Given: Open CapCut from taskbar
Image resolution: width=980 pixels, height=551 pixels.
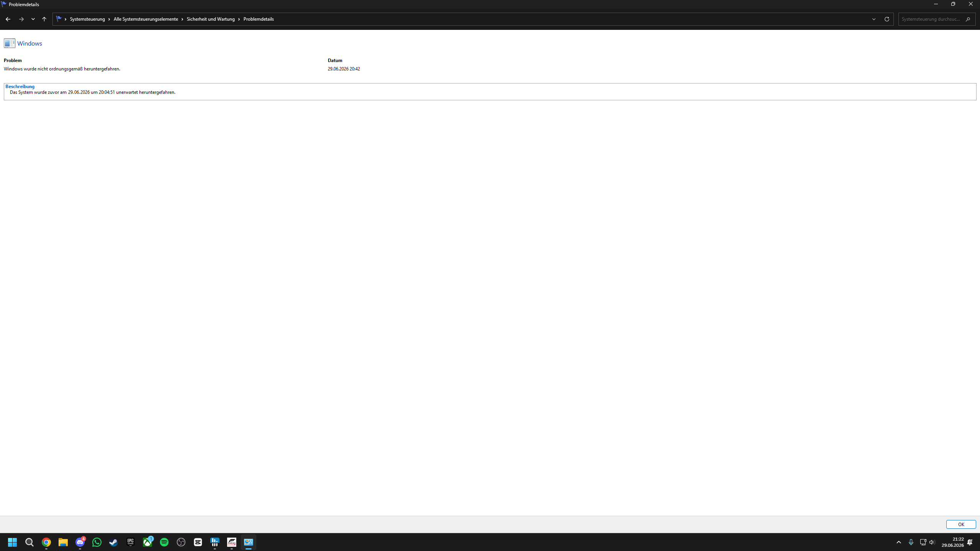Looking at the screenshot, I should tap(198, 542).
